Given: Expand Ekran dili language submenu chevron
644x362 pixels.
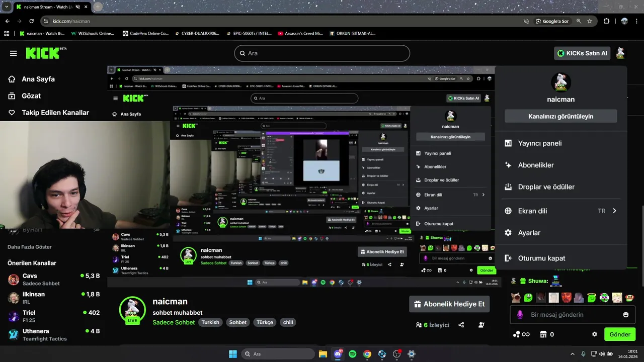Looking at the screenshot, I should click(614, 211).
